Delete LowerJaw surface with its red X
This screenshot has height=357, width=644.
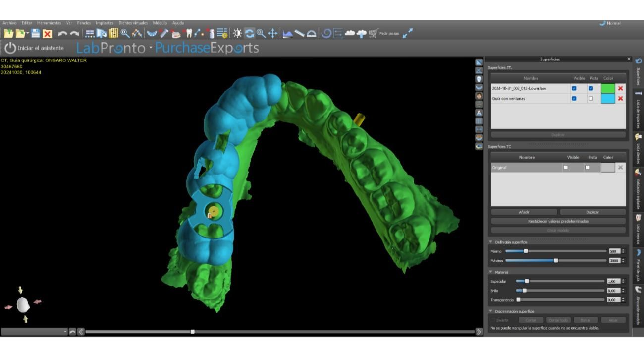click(620, 88)
